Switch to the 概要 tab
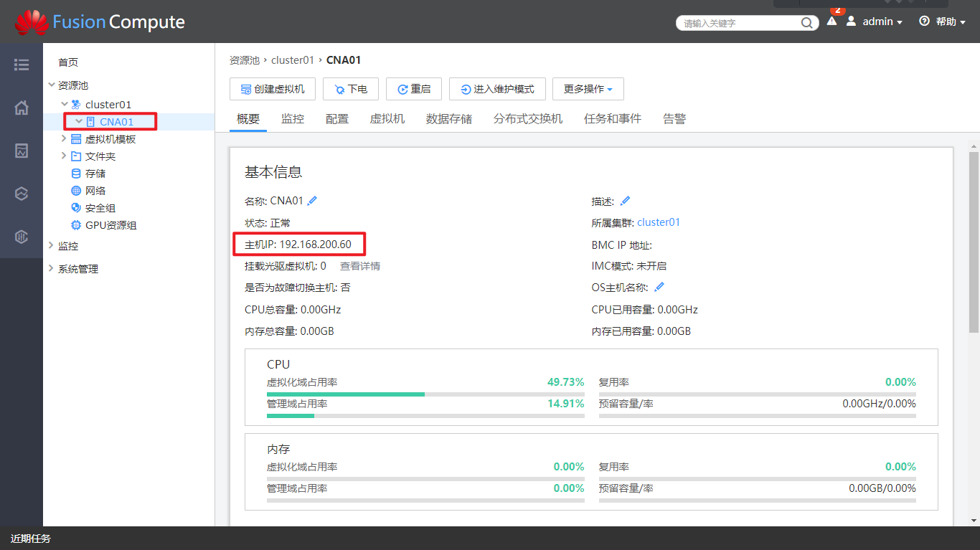This screenshot has width=980, height=550. point(248,119)
